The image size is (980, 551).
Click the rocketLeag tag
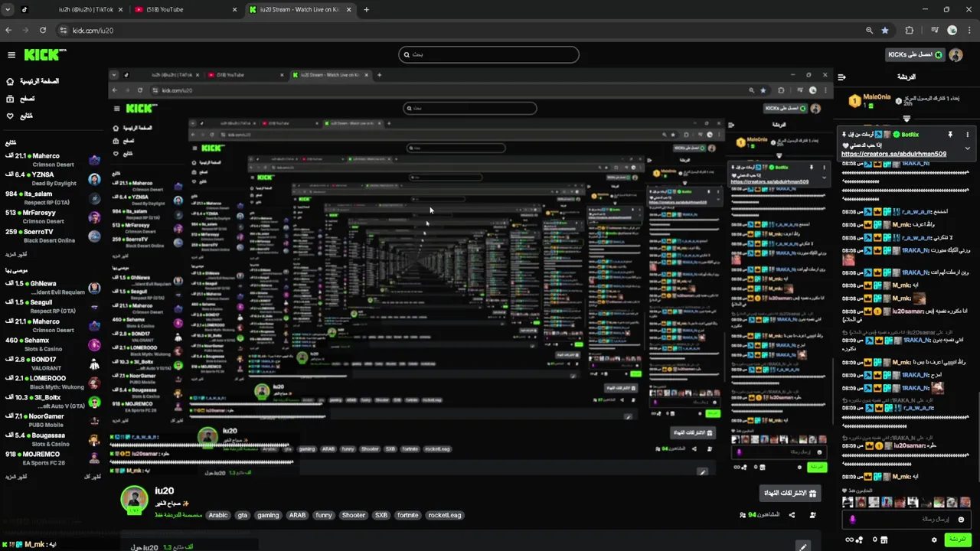click(x=444, y=515)
